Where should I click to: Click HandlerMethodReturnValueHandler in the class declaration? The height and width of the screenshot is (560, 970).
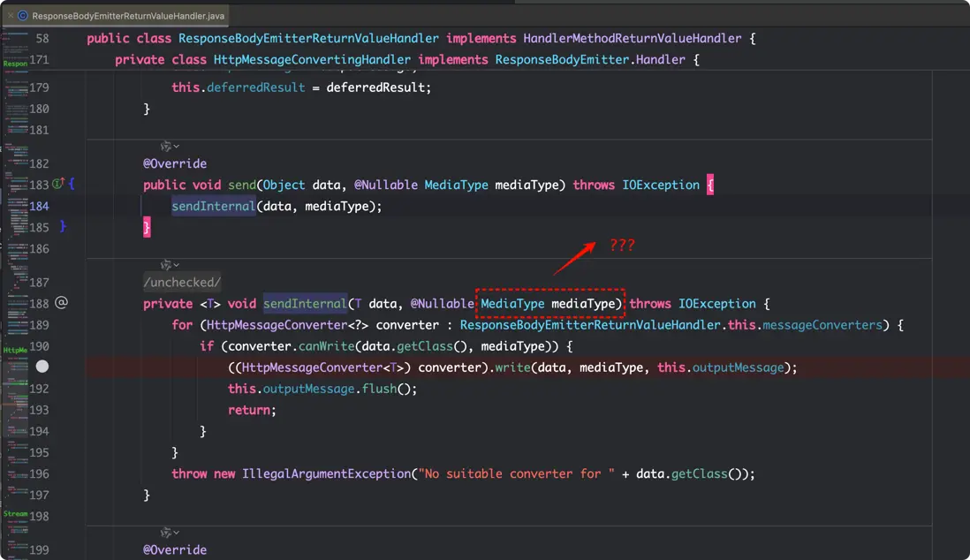(x=633, y=38)
